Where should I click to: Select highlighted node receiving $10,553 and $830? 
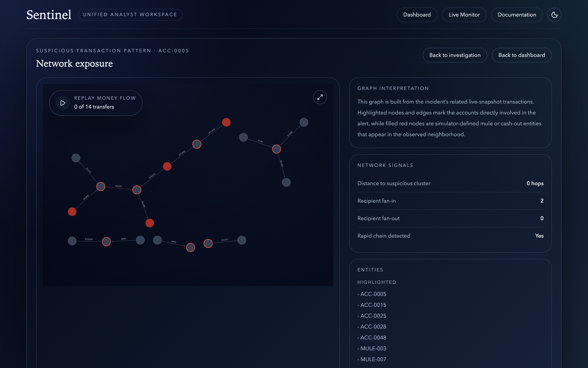(x=106, y=242)
